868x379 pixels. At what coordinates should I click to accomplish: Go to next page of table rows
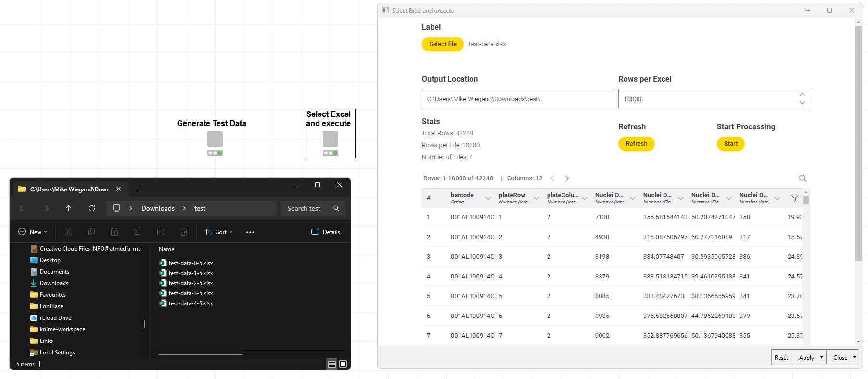567,178
